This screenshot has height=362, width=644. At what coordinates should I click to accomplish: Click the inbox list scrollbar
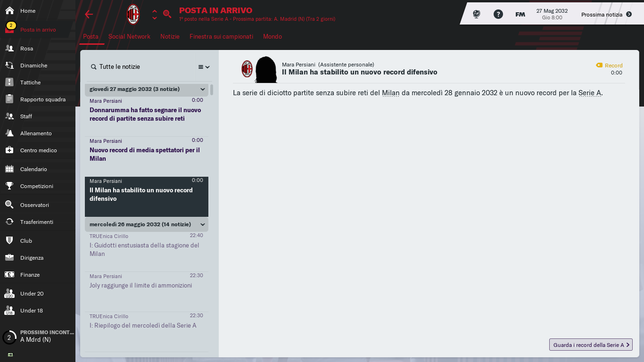coord(212,90)
